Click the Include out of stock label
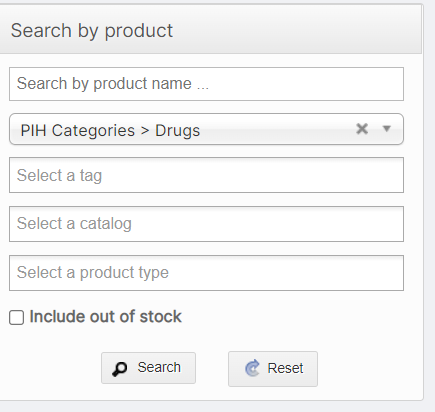This screenshot has height=412, width=435. [x=106, y=316]
